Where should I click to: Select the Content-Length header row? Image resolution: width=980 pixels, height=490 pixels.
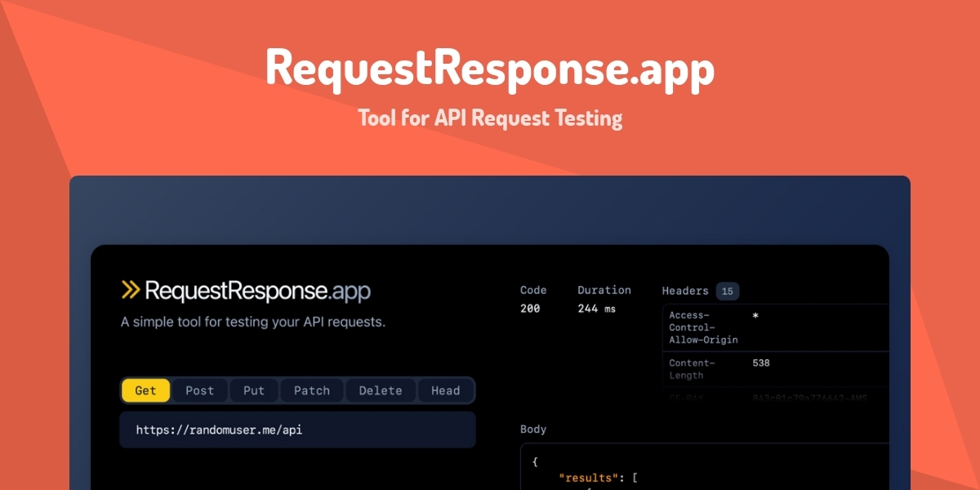776,369
